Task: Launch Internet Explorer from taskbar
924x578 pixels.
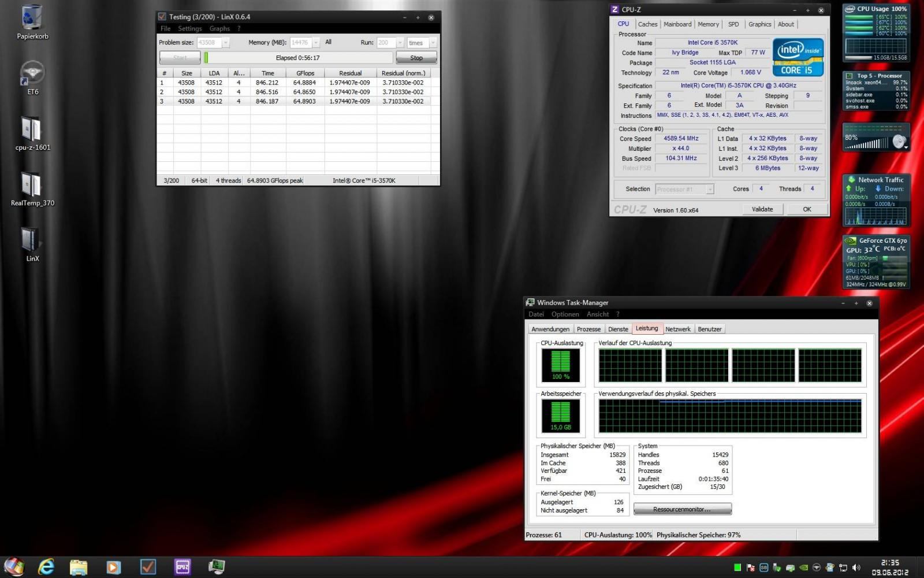Action: (x=46, y=567)
